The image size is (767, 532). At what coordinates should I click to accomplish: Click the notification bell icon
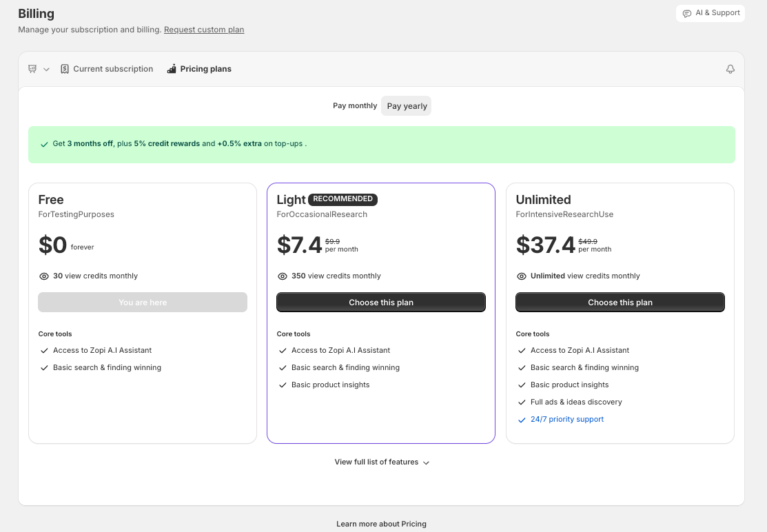tap(730, 69)
